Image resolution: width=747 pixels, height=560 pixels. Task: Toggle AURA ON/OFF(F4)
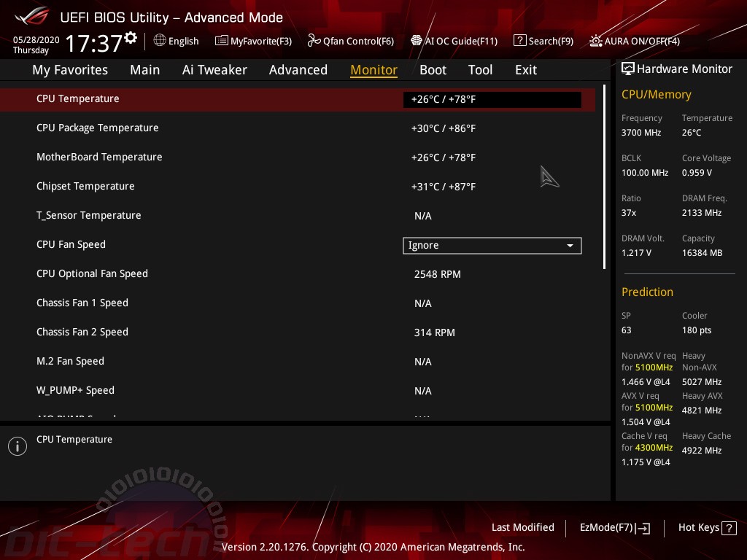[x=635, y=41]
